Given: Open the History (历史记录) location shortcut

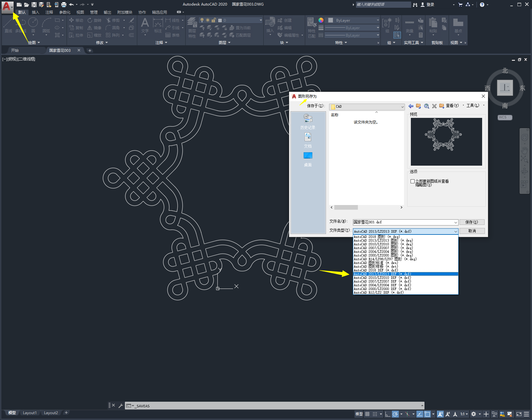Looking at the screenshot, I should (308, 122).
